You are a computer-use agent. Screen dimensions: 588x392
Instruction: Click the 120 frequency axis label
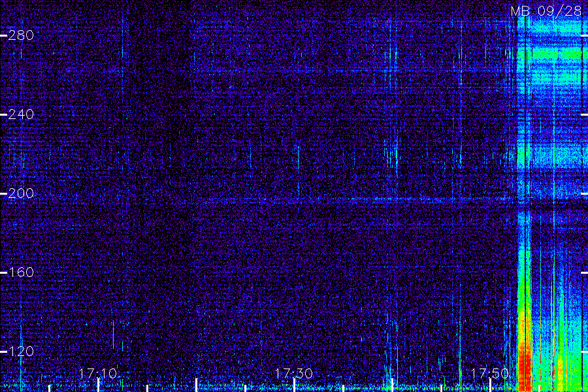pos(21,351)
